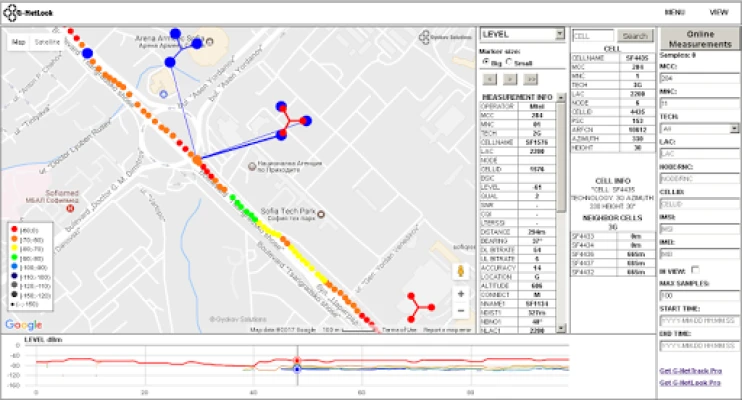This screenshot has height=400, width=742.
Task: Open the TECH dropdown under Online Measurements
Action: click(x=698, y=129)
